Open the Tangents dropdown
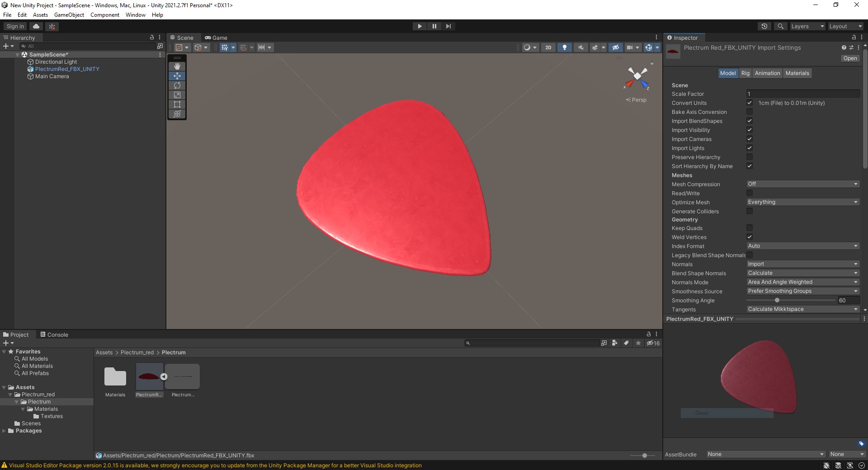Image resolution: width=868 pixels, height=470 pixels. [x=803, y=309]
